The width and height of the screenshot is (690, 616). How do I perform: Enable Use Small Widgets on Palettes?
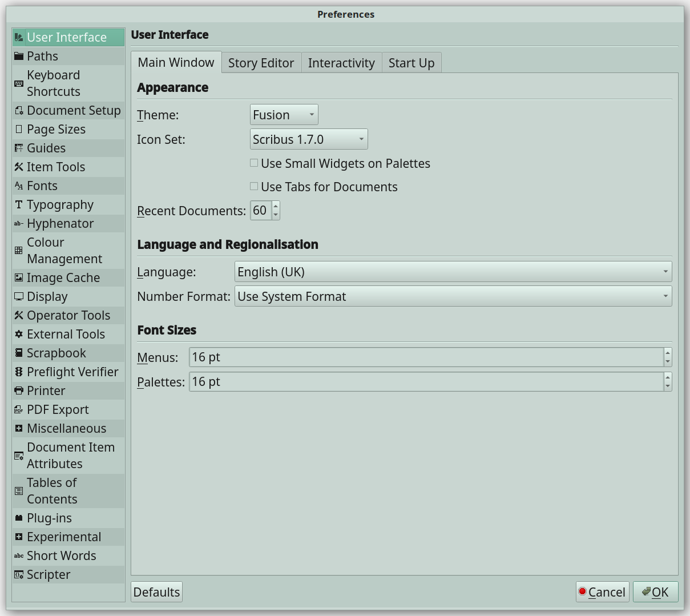click(254, 163)
